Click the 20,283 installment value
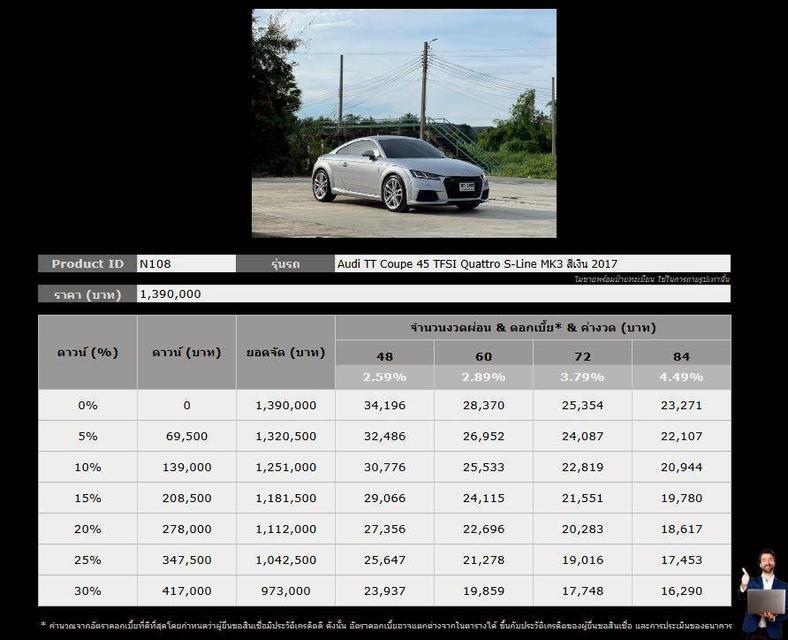Image resolution: width=788 pixels, height=640 pixels. 582,529
